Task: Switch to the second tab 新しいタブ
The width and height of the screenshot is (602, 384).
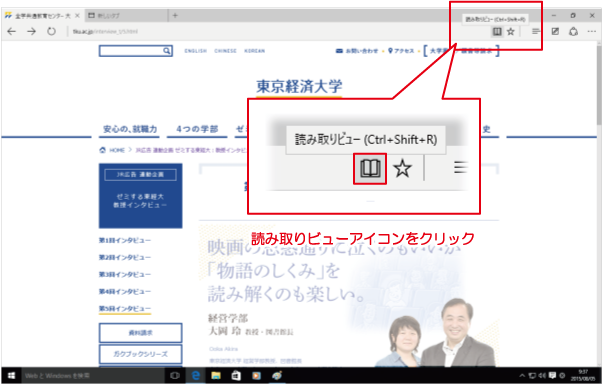Action: click(x=126, y=15)
